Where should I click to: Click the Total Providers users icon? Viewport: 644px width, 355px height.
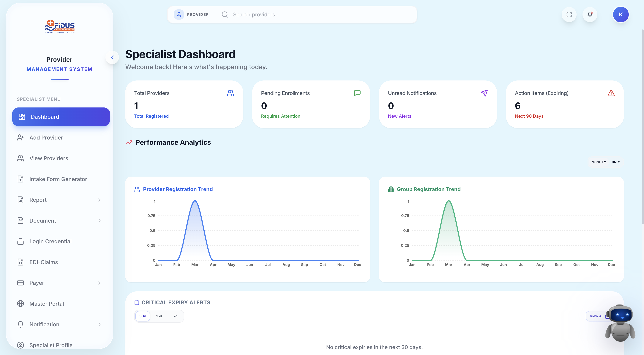coord(231,93)
